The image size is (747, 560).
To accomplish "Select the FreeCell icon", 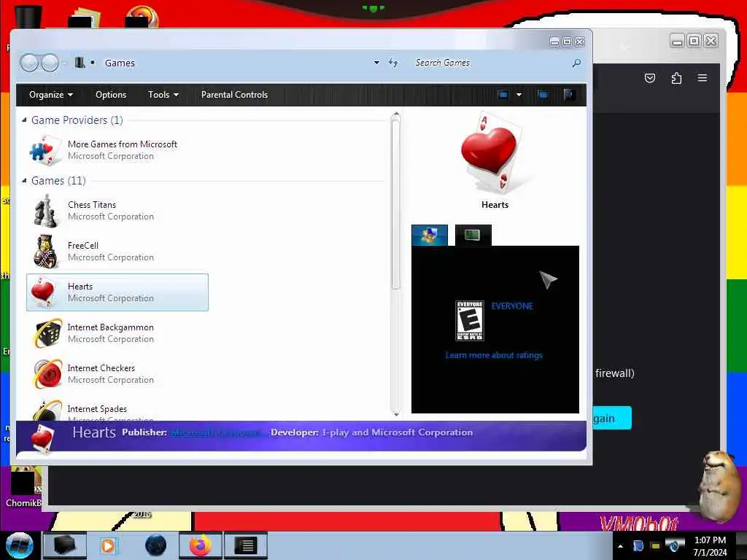I will 46,251.
